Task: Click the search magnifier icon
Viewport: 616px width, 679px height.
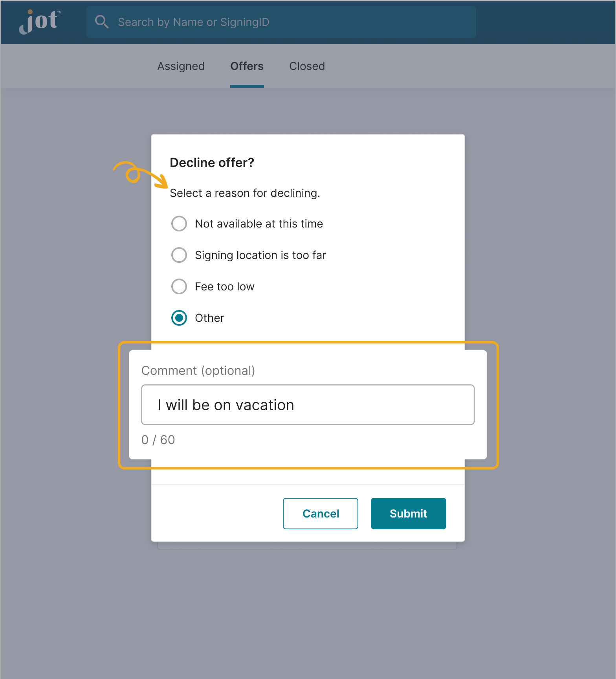Action: pyautogui.click(x=102, y=22)
